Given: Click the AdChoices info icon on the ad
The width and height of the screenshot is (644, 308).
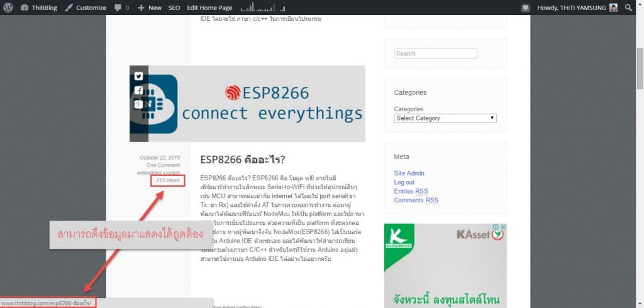Looking at the screenshot, I should coord(496,228).
